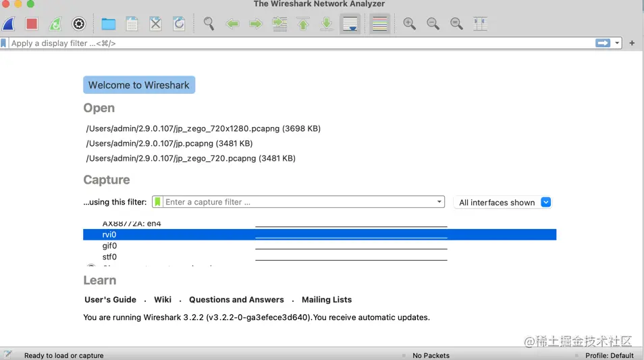644x360 pixels.
Task: Open Questions and Answers link
Action: (x=236, y=300)
